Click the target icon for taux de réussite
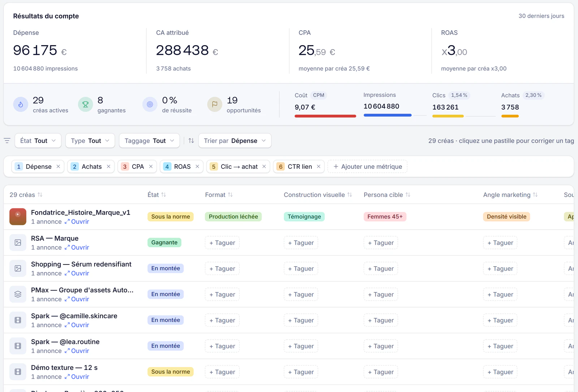The height and width of the screenshot is (392, 578). pos(150,105)
